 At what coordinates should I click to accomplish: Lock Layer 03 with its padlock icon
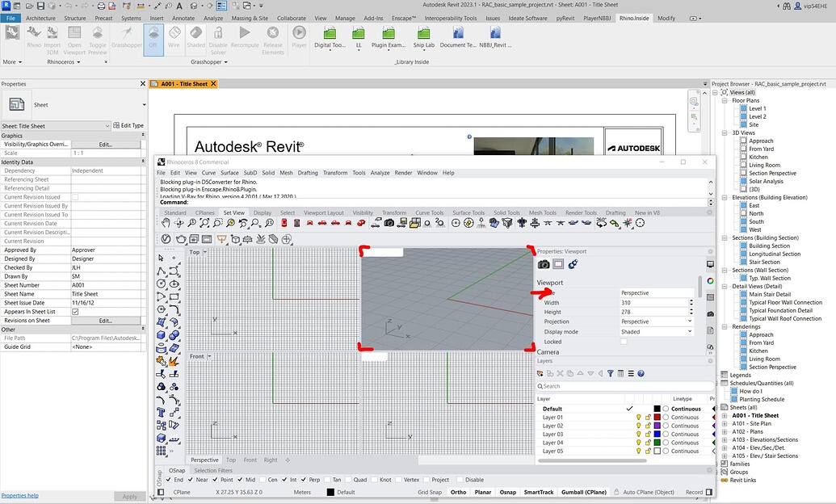[x=648, y=433]
